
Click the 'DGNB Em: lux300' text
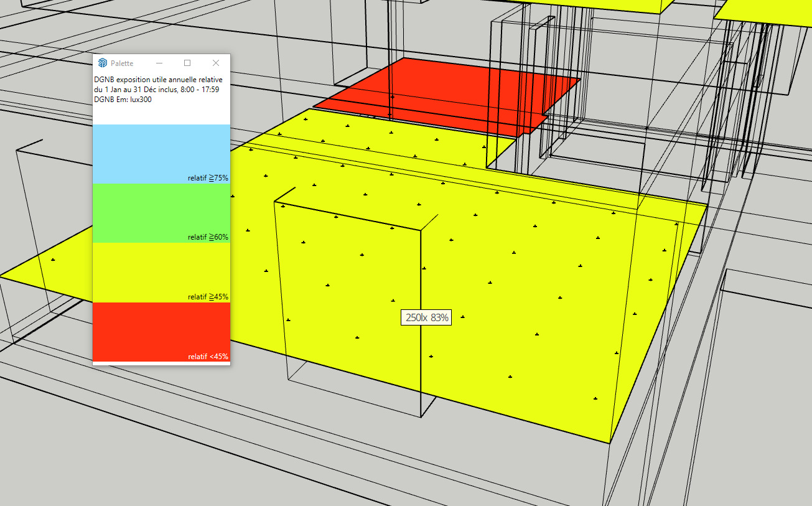click(x=123, y=100)
